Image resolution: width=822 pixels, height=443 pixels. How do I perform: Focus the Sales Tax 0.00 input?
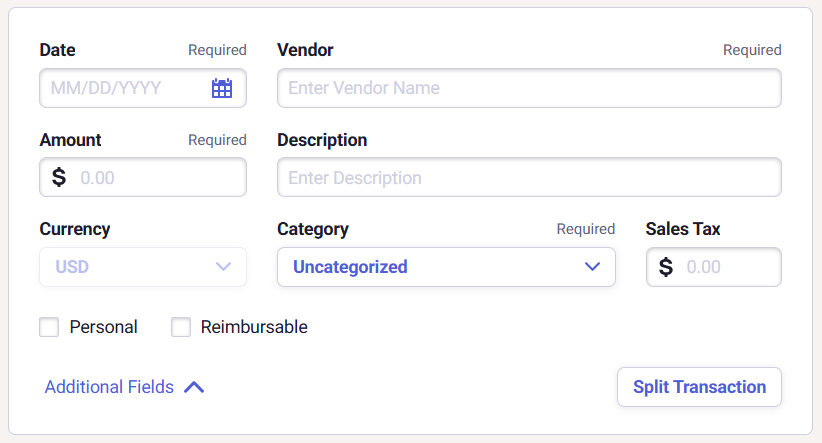[x=727, y=268]
